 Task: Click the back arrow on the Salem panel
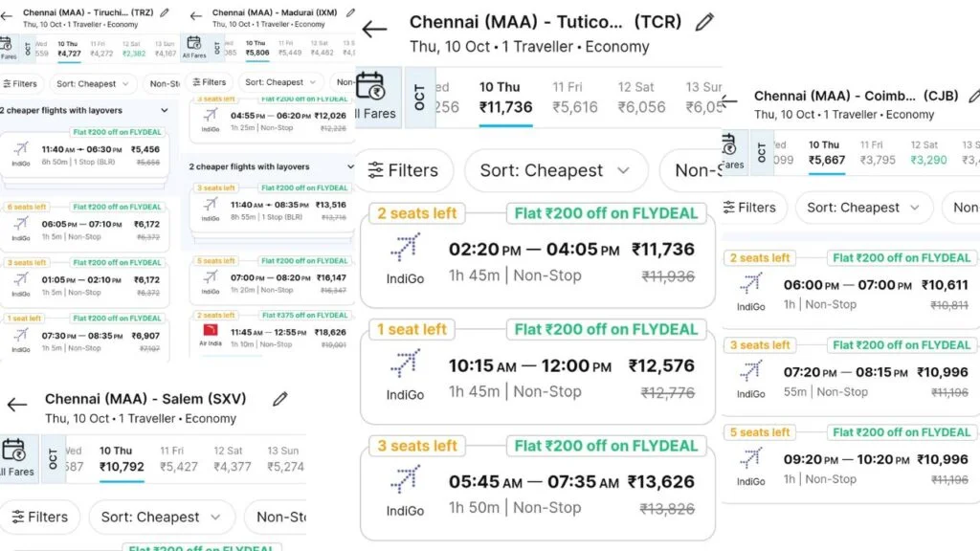[x=17, y=405]
